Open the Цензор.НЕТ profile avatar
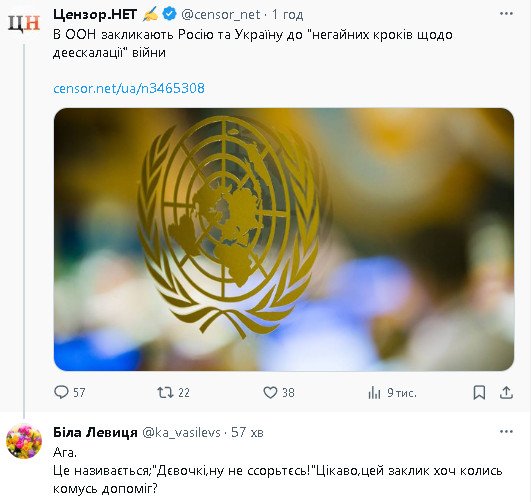Viewport: 532px width, 502px height. point(24,24)
